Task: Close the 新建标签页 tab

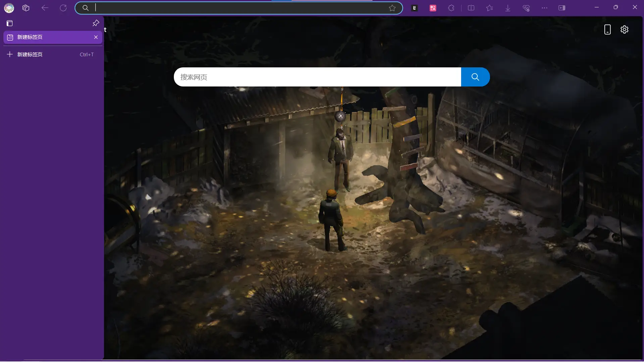Action: (96, 37)
